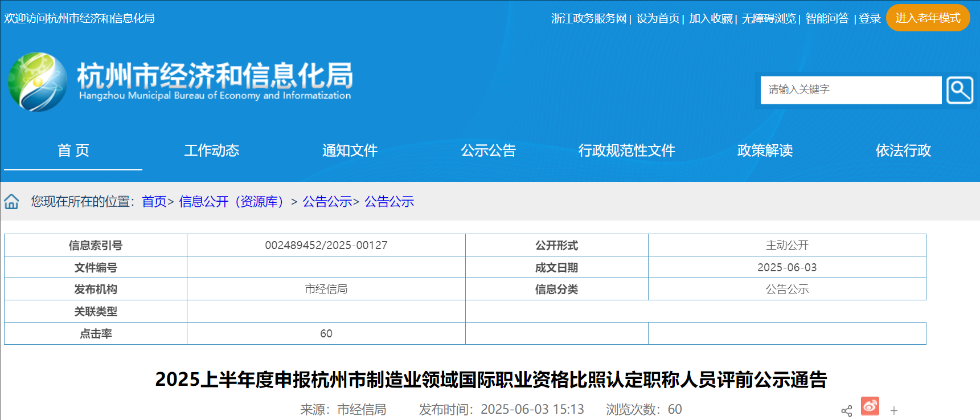Open the 浙江政务服务网 link
This screenshot has height=420, width=980.
click(589, 18)
